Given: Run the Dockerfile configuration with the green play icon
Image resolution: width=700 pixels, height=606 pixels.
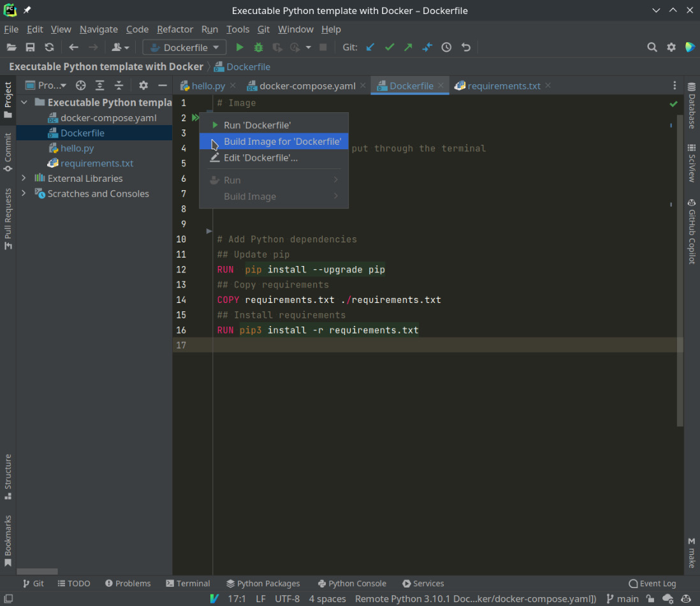Looking at the screenshot, I should click(240, 47).
